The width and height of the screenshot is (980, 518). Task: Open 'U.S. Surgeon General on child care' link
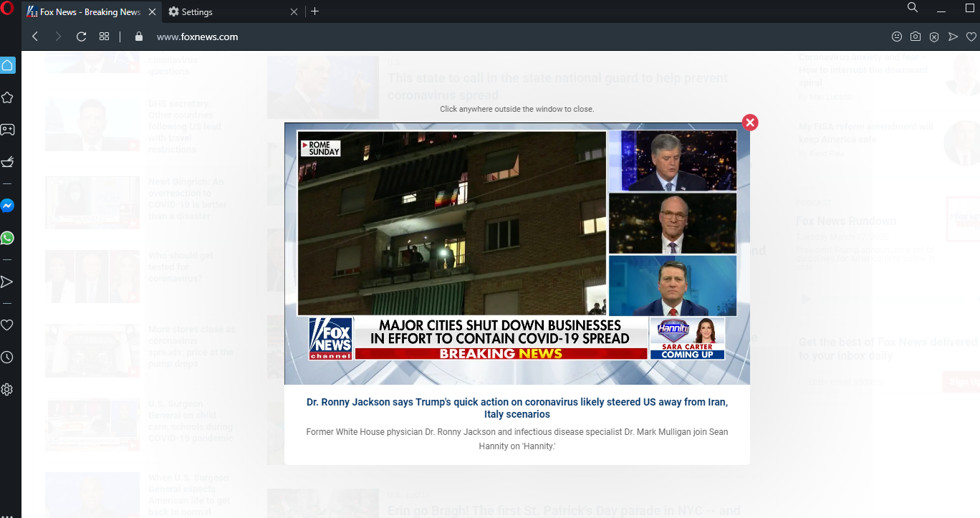point(191,421)
